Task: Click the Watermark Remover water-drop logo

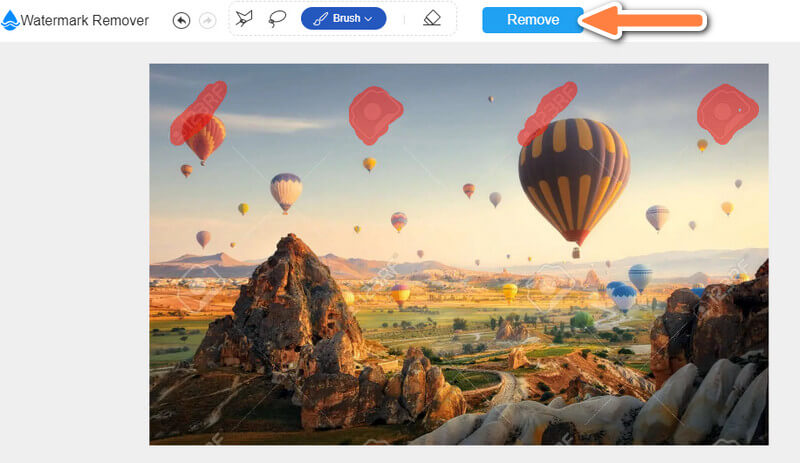Action: point(10,20)
